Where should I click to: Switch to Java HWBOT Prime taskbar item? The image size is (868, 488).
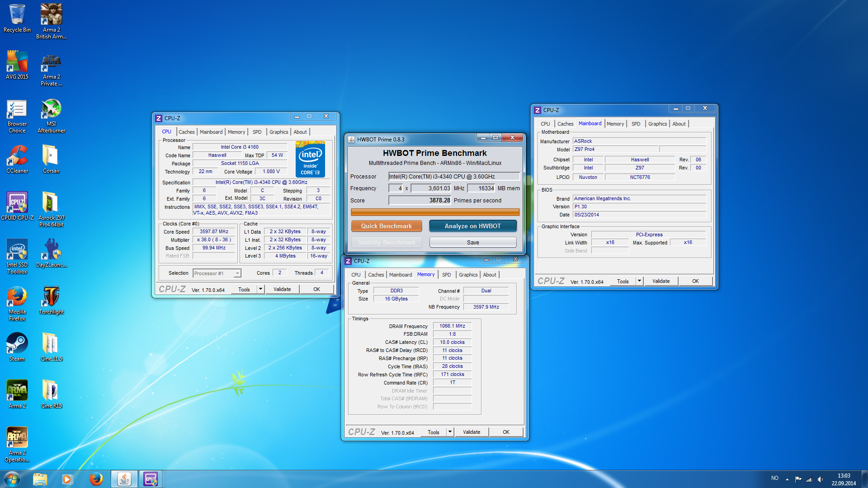pyautogui.click(x=124, y=479)
